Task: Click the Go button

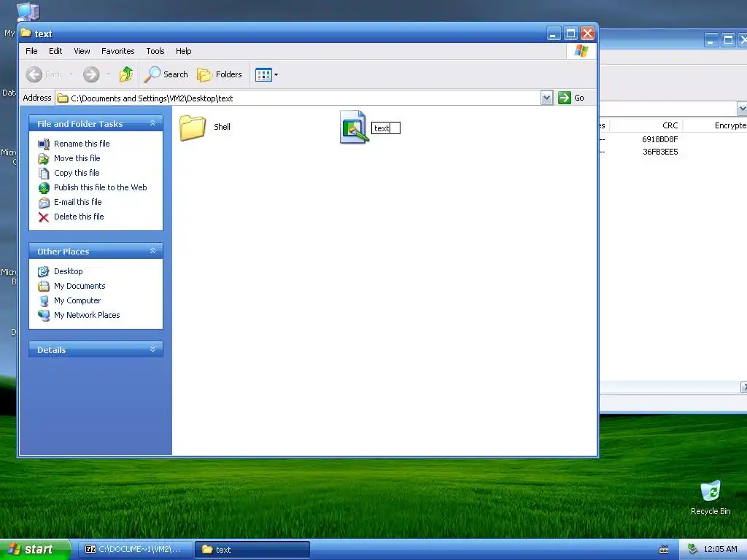Action: [x=571, y=98]
